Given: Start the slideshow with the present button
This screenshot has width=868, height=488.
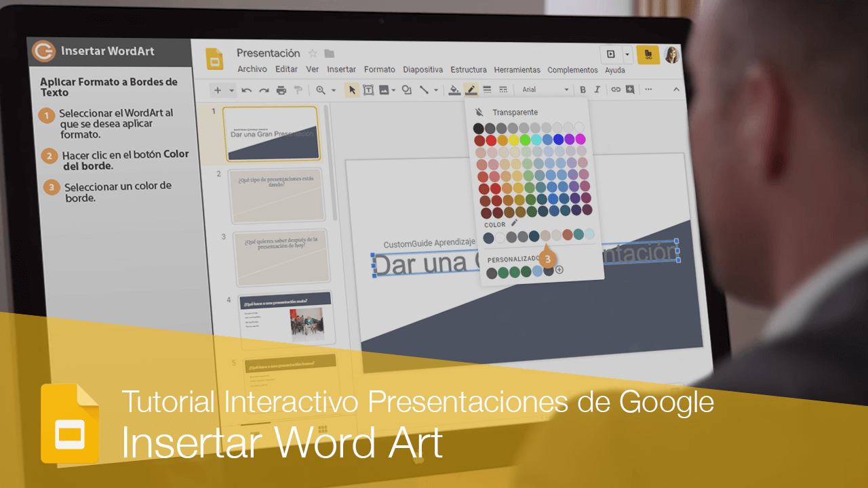Looking at the screenshot, I should click(611, 54).
